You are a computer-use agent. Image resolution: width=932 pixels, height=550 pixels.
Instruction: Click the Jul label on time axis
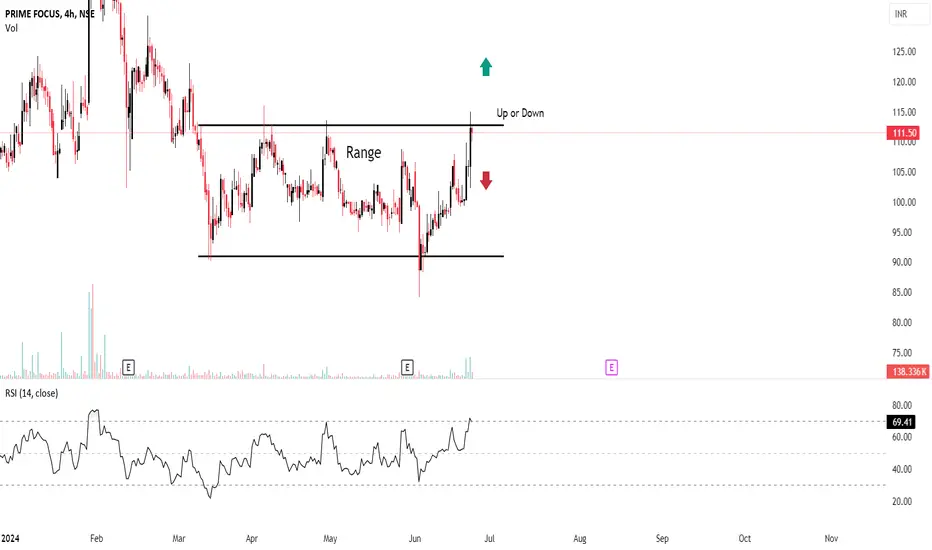[x=489, y=538]
